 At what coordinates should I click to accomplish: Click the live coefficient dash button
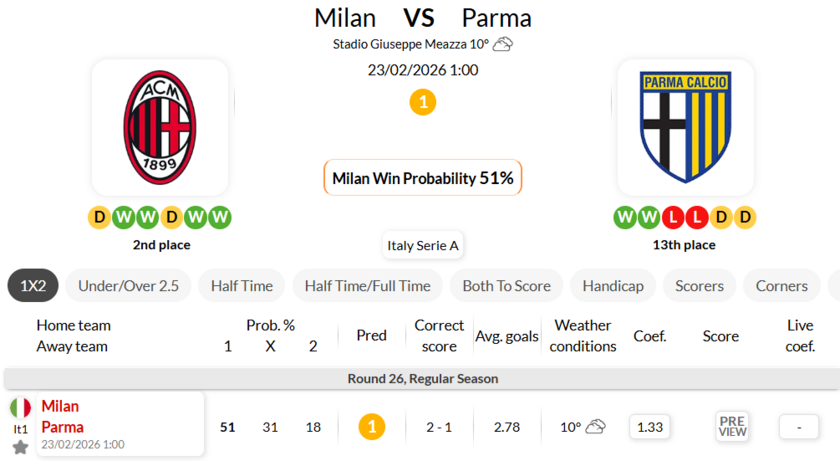(x=799, y=427)
